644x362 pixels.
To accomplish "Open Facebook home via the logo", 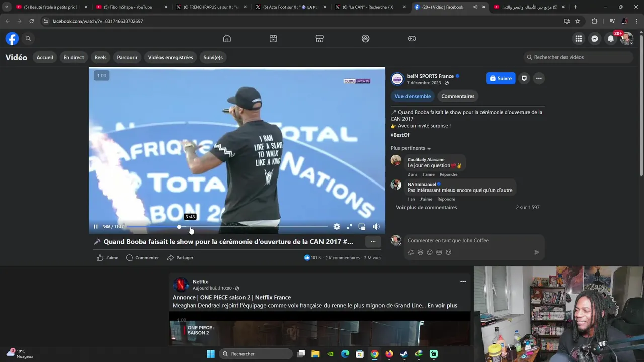I will click(x=12, y=39).
